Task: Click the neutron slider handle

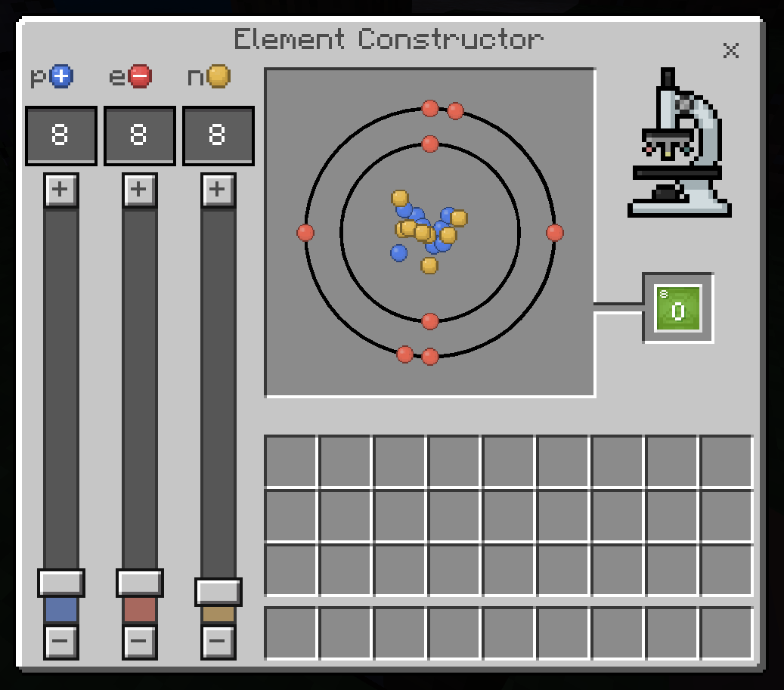Action: tap(218, 591)
